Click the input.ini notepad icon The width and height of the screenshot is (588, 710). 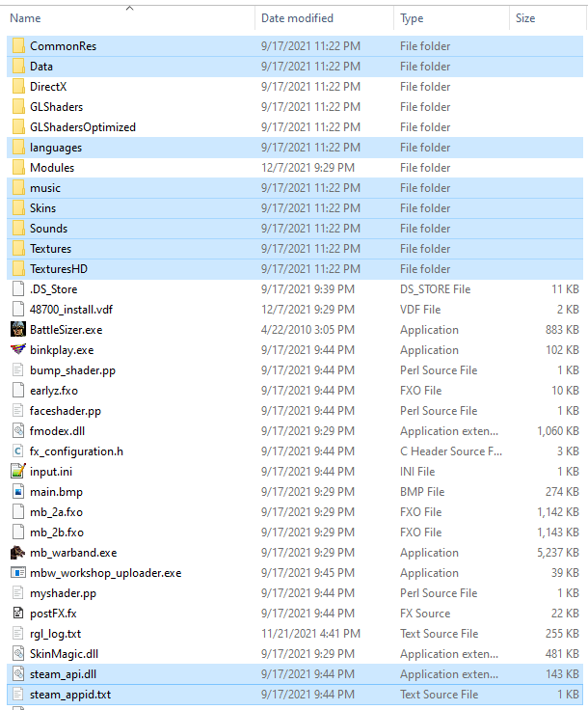pyautogui.click(x=18, y=472)
